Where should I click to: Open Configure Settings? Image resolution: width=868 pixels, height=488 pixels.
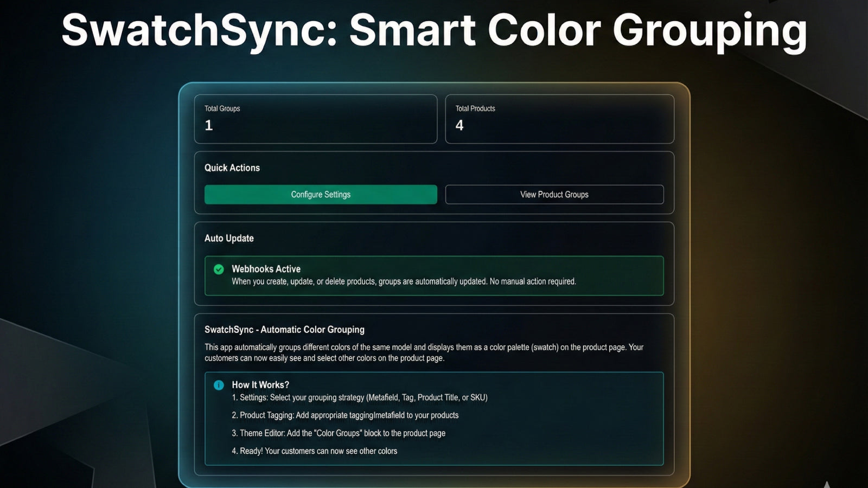pyautogui.click(x=321, y=195)
